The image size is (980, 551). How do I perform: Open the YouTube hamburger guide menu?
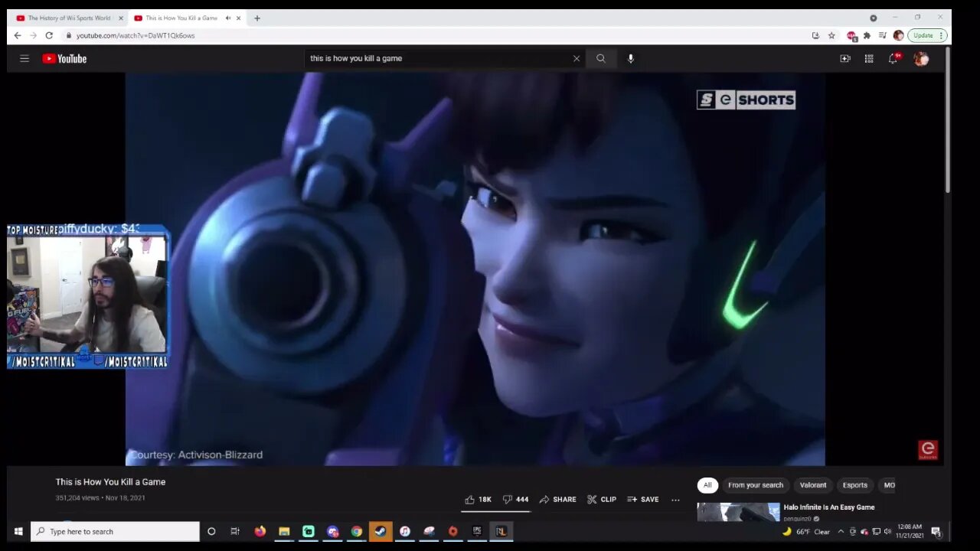pyautogui.click(x=24, y=58)
